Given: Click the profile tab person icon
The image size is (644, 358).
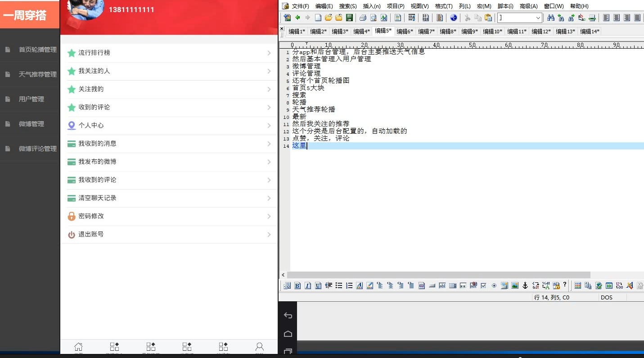Looking at the screenshot, I should pos(260,347).
